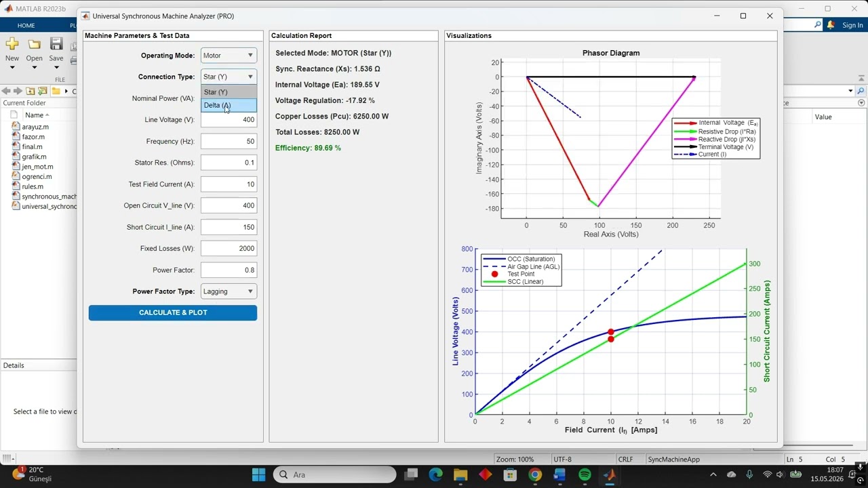This screenshot has width=868, height=488.
Task: Click the browse for folder icon
Action: (x=43, y=91)
